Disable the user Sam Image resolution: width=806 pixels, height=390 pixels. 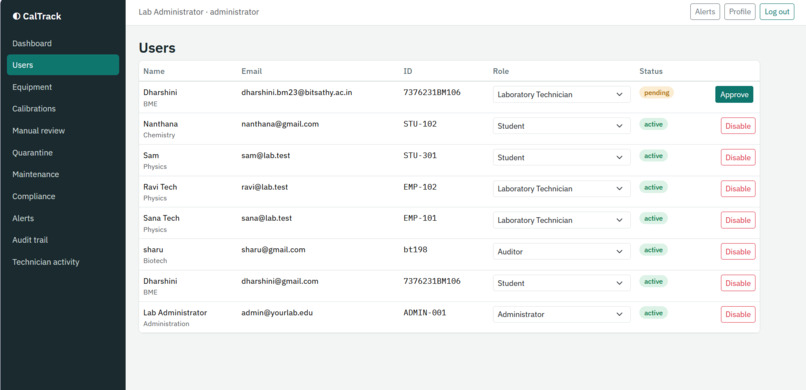738,157
